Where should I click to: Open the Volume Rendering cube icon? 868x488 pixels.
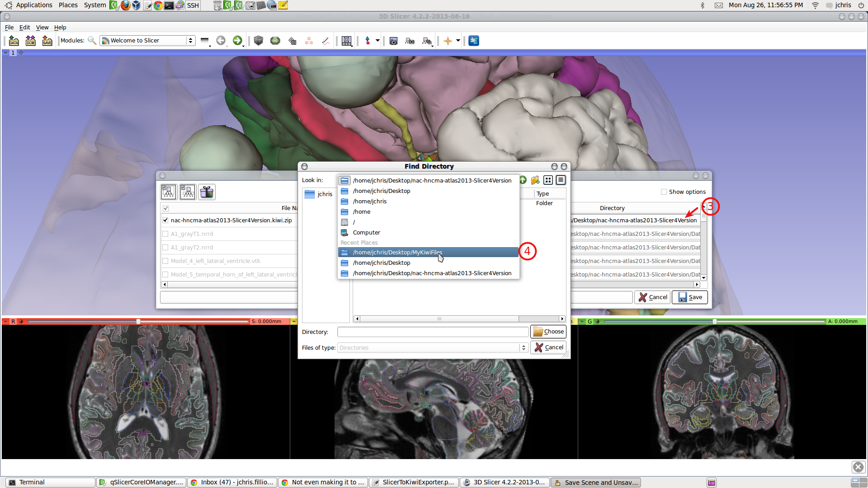click(258, 41)
